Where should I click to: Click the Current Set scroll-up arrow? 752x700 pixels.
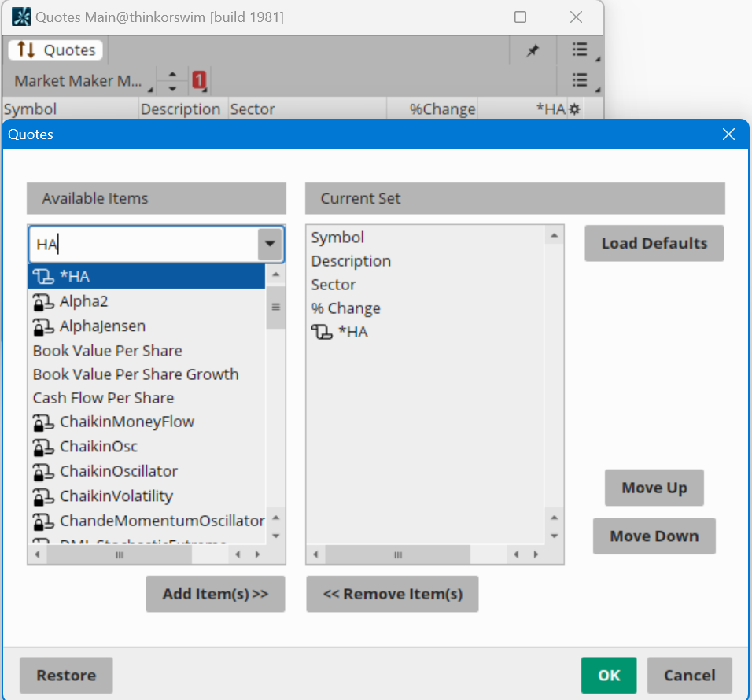pos(554,235)
